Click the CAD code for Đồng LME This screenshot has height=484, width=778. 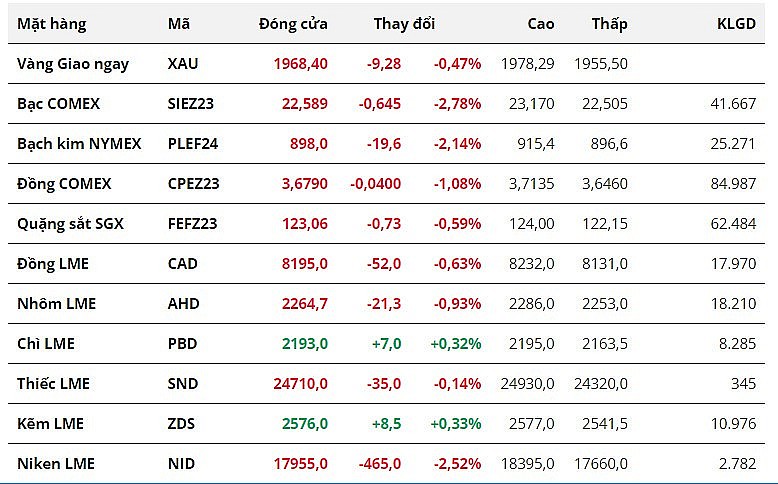(x=183, y=264)
